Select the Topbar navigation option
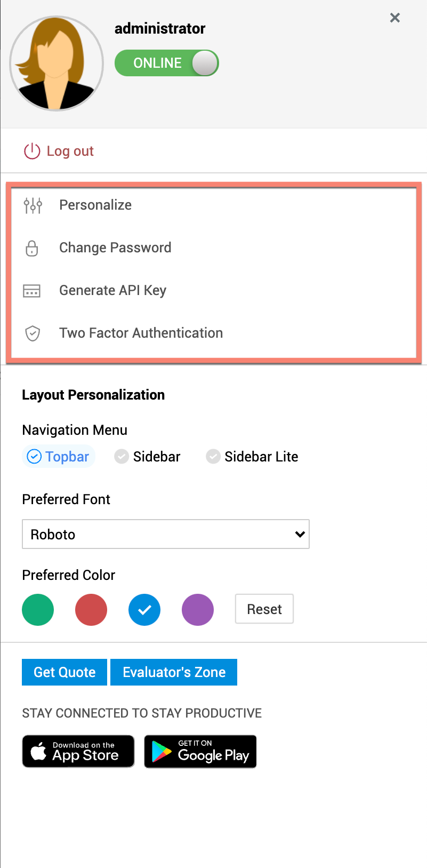427x868 pixels. (59, 457)
